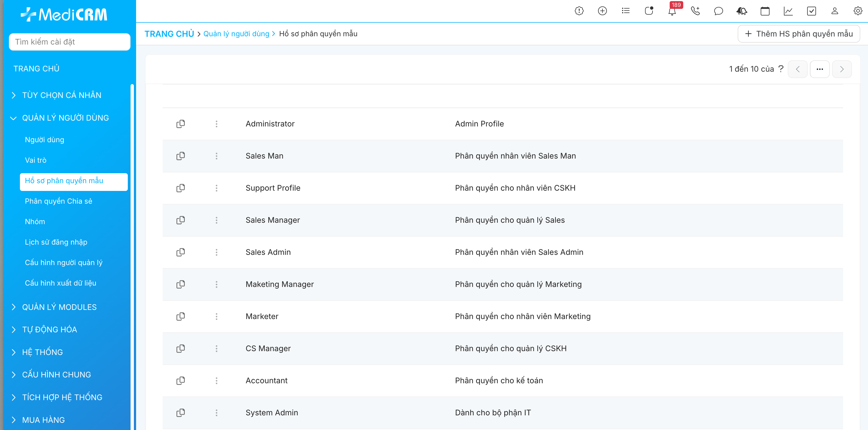Open the settings gear icon

click(857, 11)
